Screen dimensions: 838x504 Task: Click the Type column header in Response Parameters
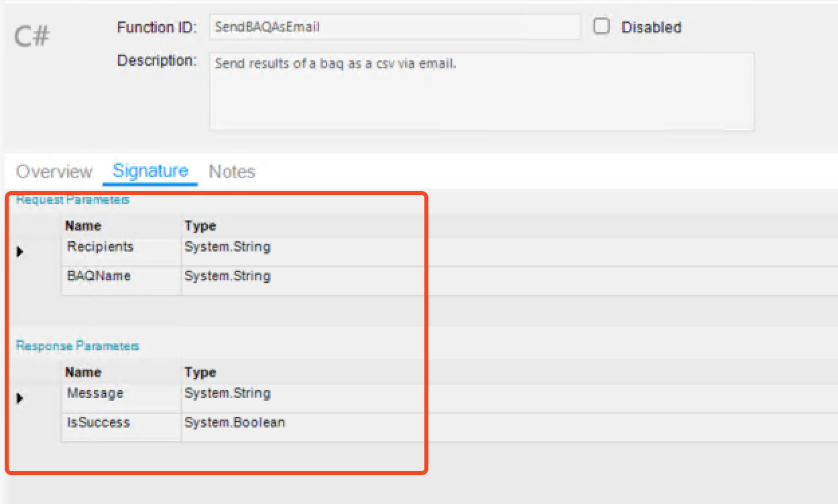point(200,373)
